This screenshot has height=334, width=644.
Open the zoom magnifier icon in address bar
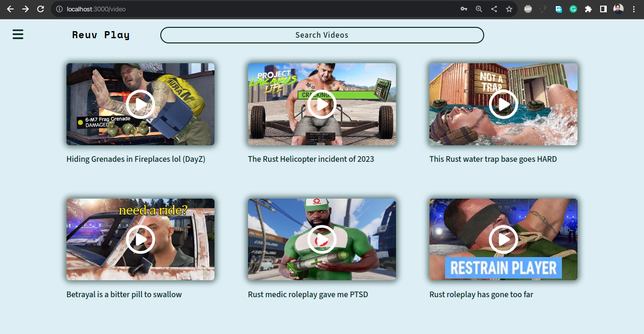[479, 9]
